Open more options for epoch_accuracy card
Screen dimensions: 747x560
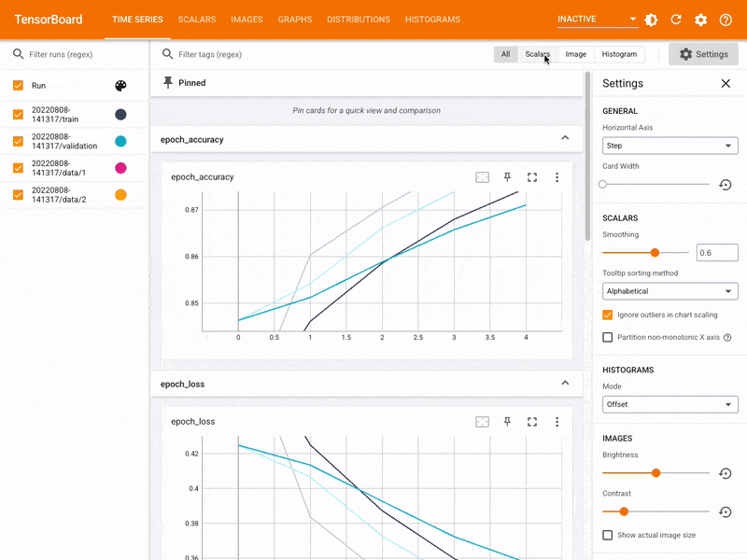[557, 177]
